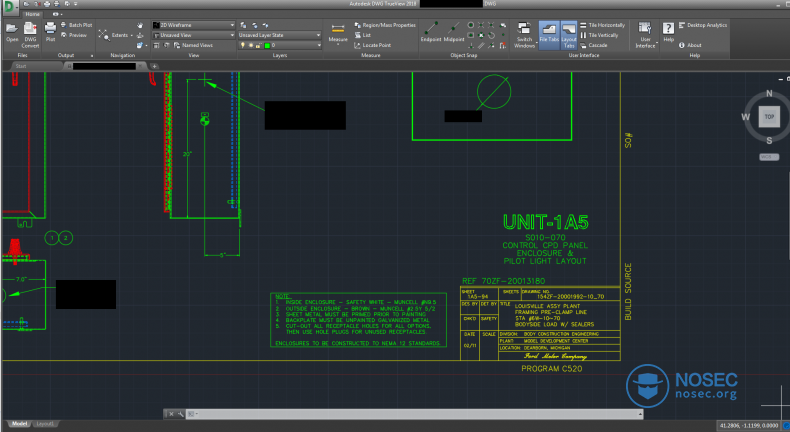Viewport: 790px width, 432px height.
Task: Click the Parallel lines object snap icon
Action: [481, 45]
